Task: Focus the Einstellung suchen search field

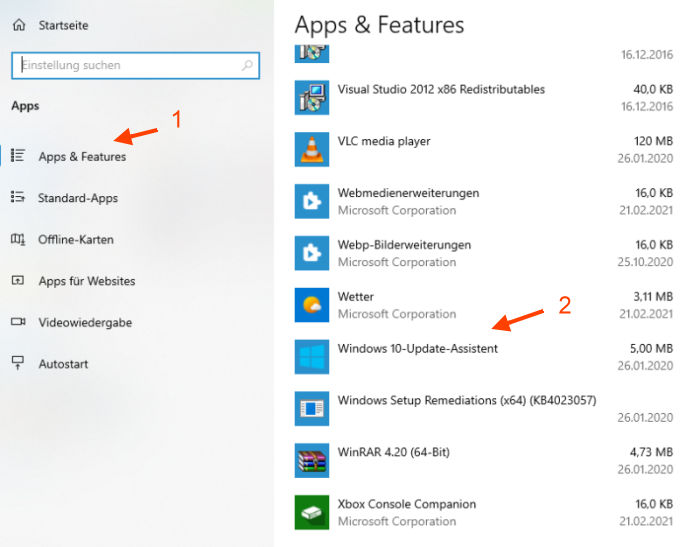Action: click(125, 66)
